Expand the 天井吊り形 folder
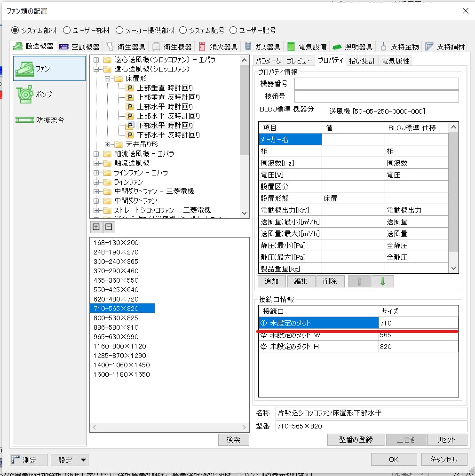Viewport: 475px width, 476px height. pyautogui.click(x=108, y=144)
